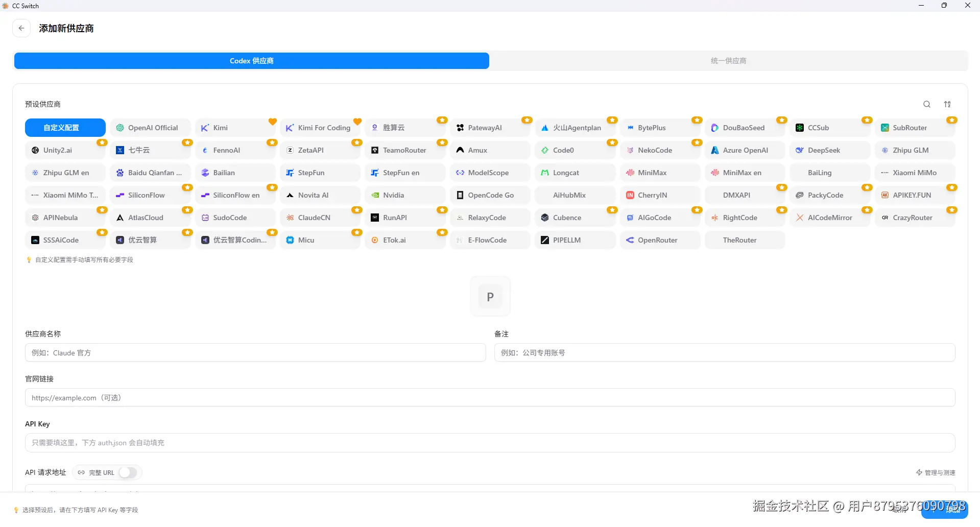The image size is (980, 527).
Task: Select the ModelScope preset icon
Action: pyautogui.click(x=460, y=173)
